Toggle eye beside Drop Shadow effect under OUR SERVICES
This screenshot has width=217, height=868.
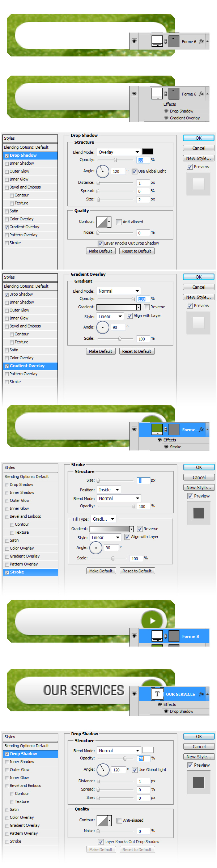click(x=166, y=711)
